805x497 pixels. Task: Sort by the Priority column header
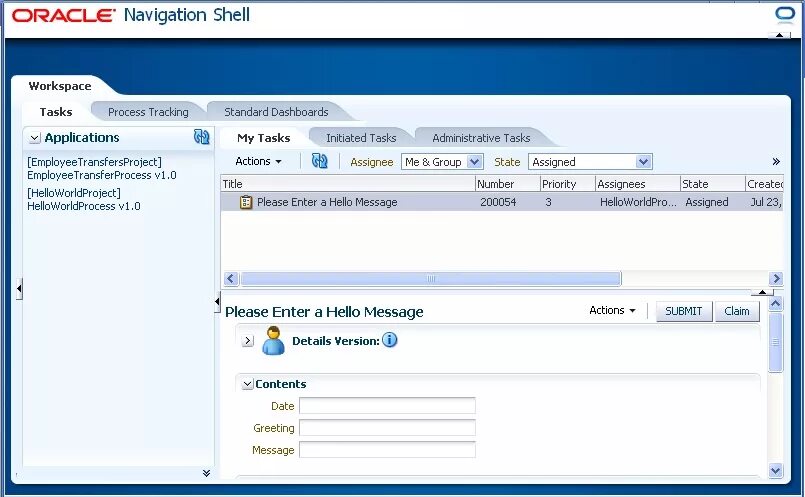tap(567, 184)
